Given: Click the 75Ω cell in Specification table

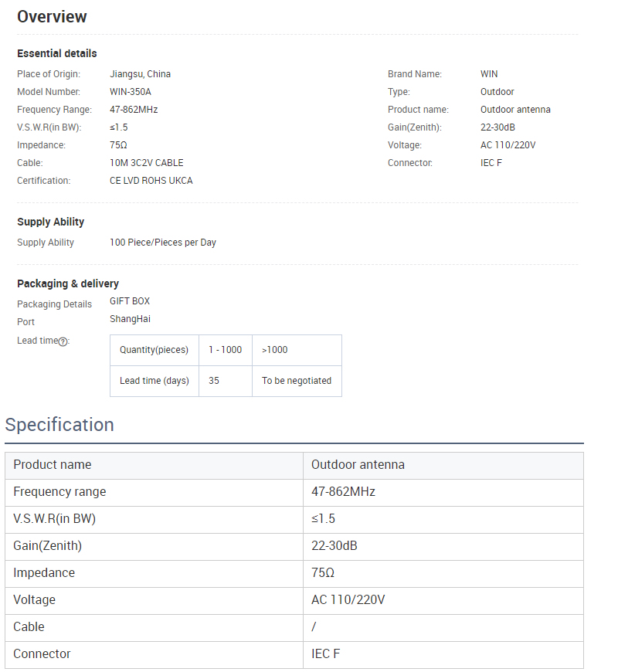Looking at the screenshot, I should click(x=323, y=573).
